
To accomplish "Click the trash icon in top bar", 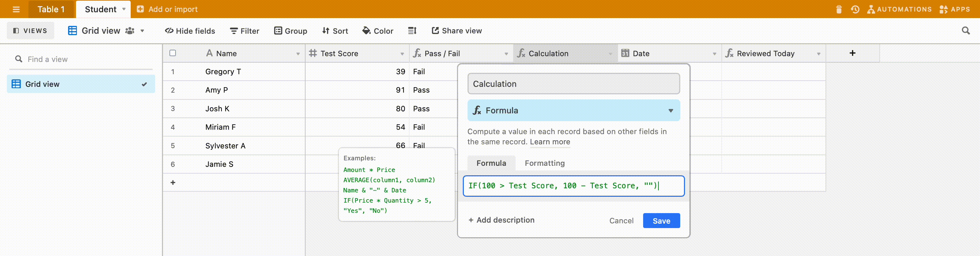I will click(x=839, y=9).
